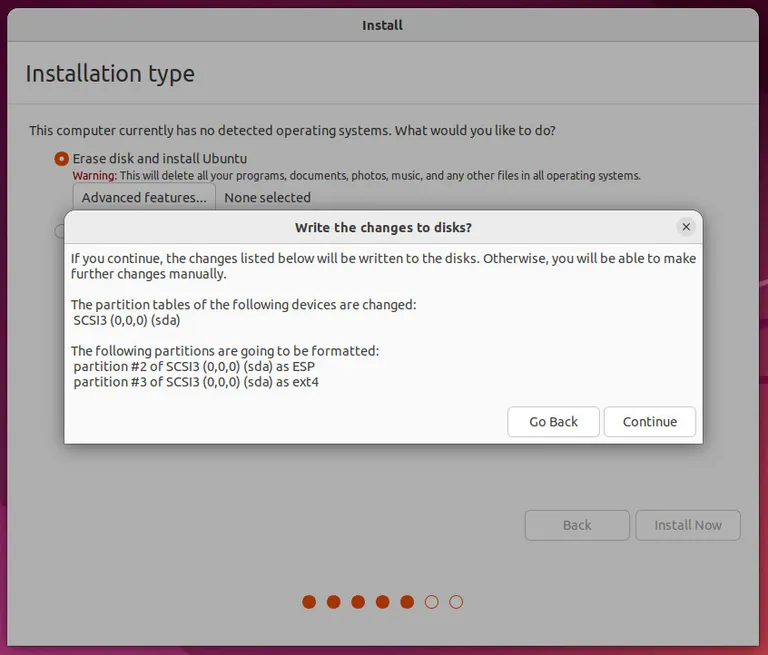The image size is (768, 655).
Task: Click the 'Installation type' heading
Action: (110, 74)
